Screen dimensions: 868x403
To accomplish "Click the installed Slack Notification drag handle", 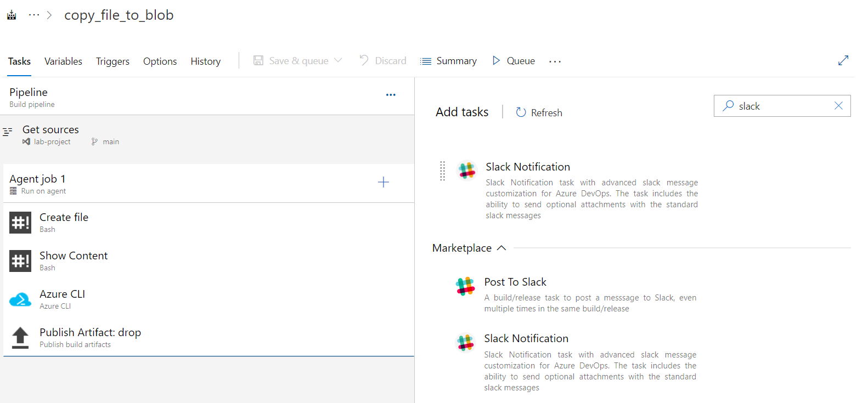I will coord(442,171).
